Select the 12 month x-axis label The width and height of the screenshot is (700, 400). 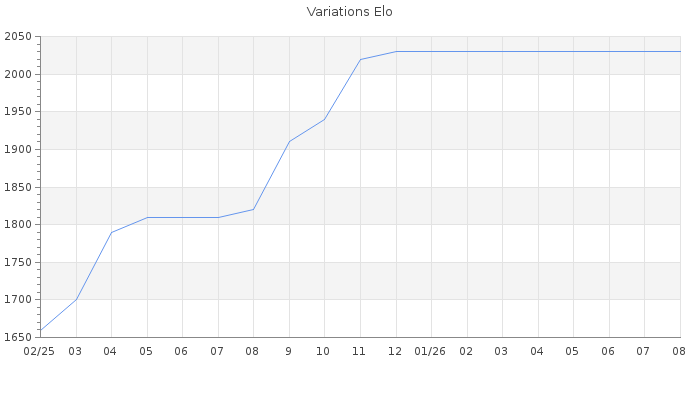[395, 351]
